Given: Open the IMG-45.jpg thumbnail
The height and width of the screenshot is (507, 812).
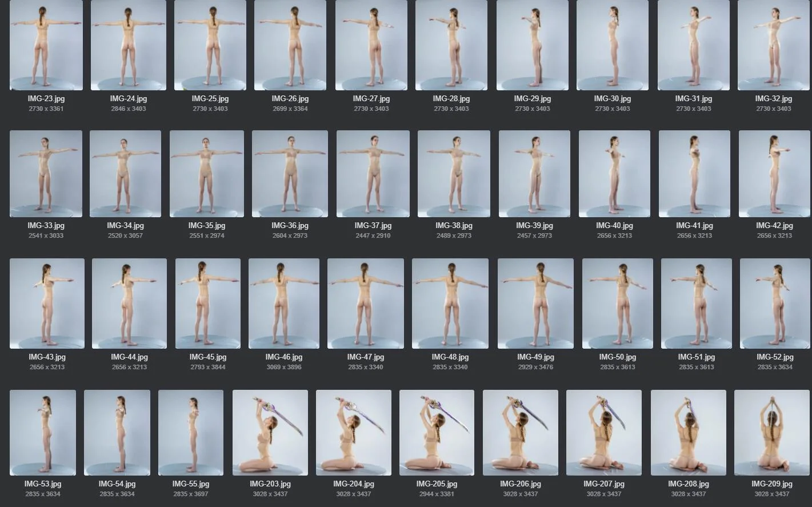Looking at the screenshot, I should coord(208,304).
